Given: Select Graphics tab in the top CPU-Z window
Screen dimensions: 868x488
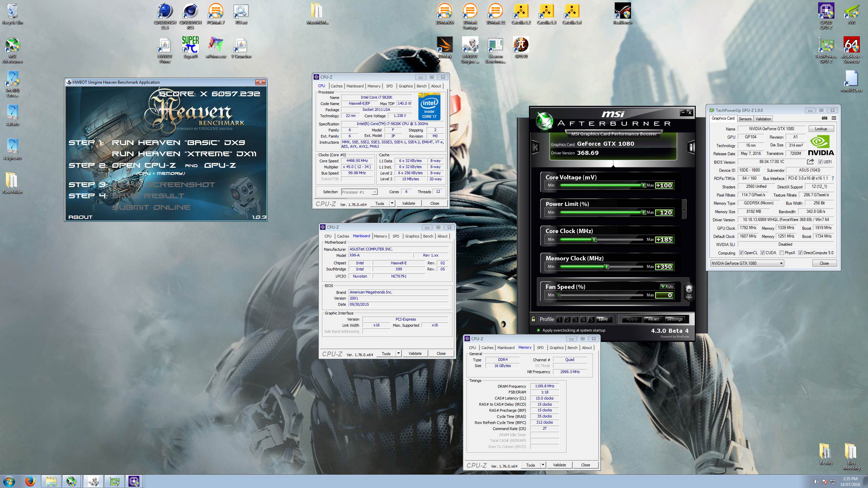Looking at the screenshot, I should [406, 86].
